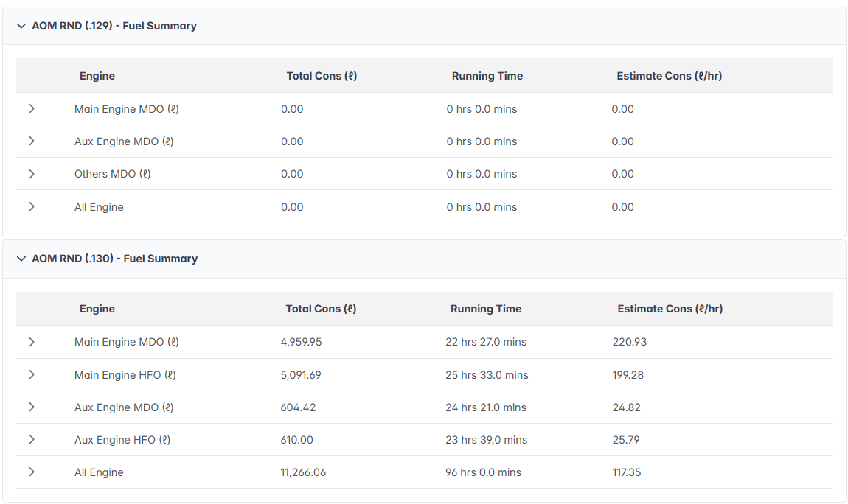Click Running Time header in .130 table
Image resolution: width=848 pixels, height=504 pixels.
click(486, 309)
